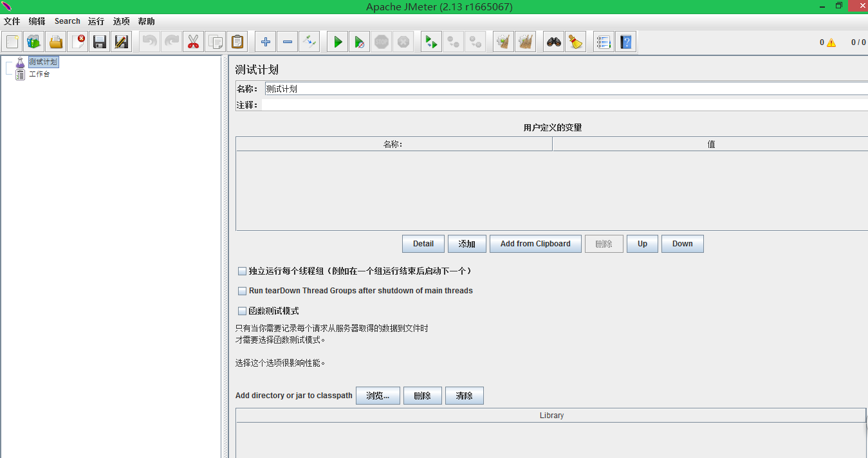Click the 值 column header
The height and width of the screenshot is (458, 868).
coord(710,144)
